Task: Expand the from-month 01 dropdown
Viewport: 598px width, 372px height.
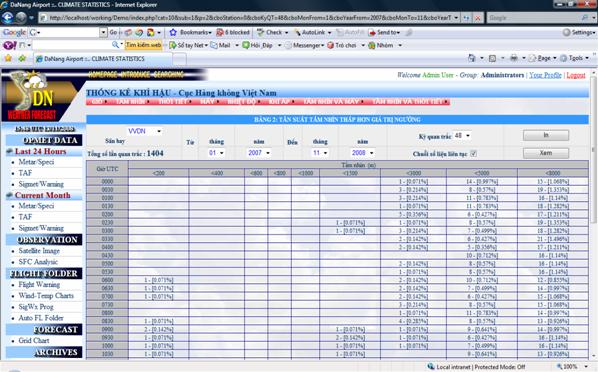Action: point(216,153)
